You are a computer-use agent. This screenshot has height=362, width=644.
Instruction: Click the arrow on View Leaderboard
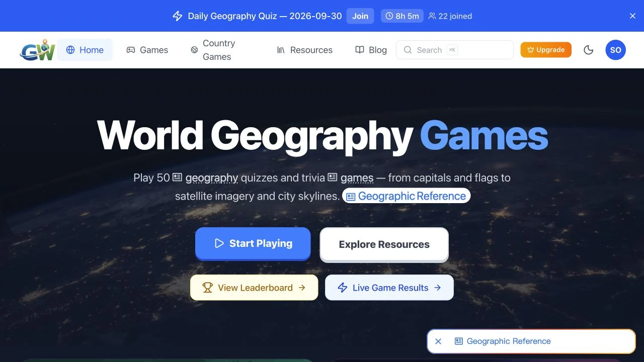(x=302, y=288)
